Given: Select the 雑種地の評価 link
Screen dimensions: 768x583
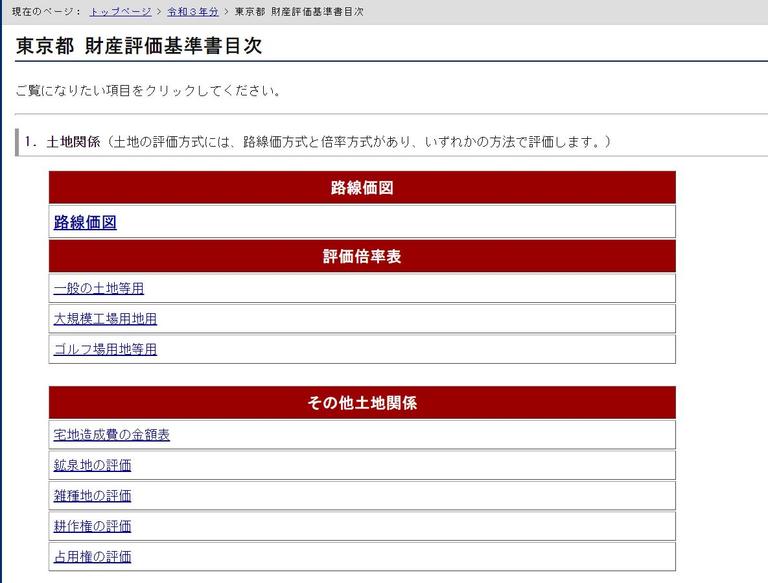Looking at the screenshot, I should click(x=92, y=496).
